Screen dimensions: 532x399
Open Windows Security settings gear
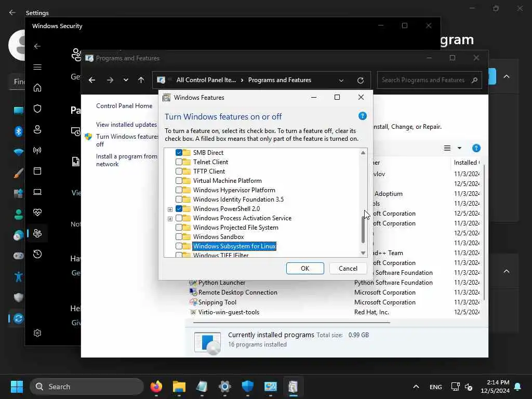(x=37, y=333)
